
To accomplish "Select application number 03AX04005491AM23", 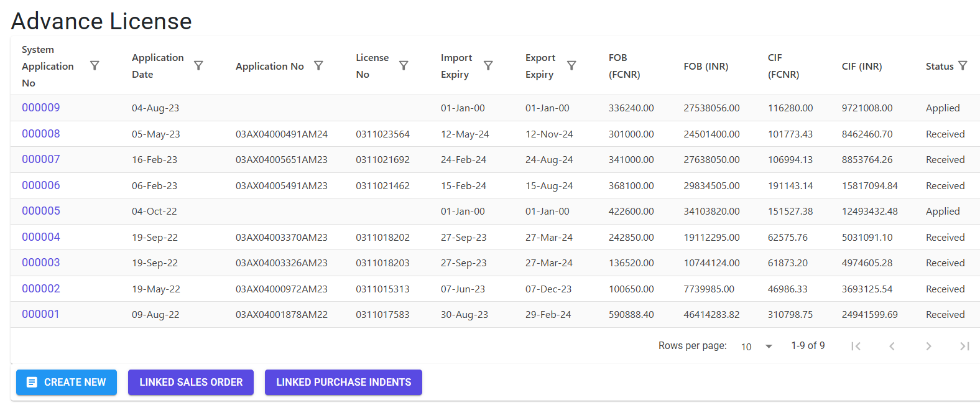I will tap(282, 185).
